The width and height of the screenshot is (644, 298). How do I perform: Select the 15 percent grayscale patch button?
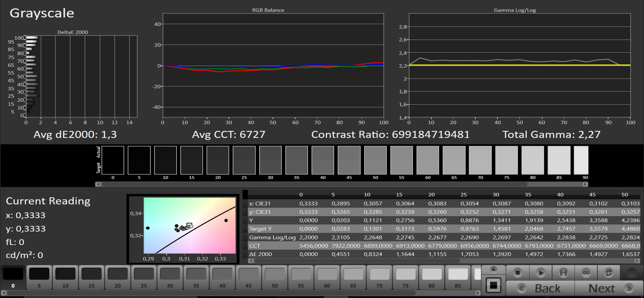pyautogui.click(x=92, y=277)
